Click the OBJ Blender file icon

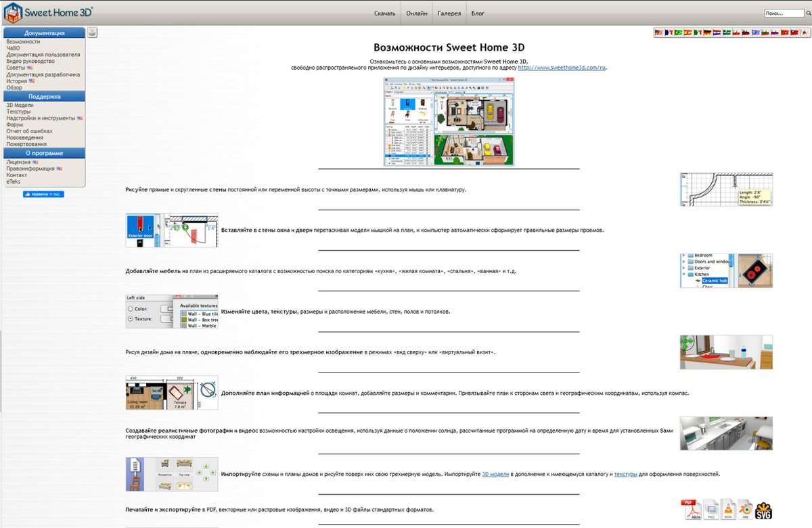pos(746,510)
